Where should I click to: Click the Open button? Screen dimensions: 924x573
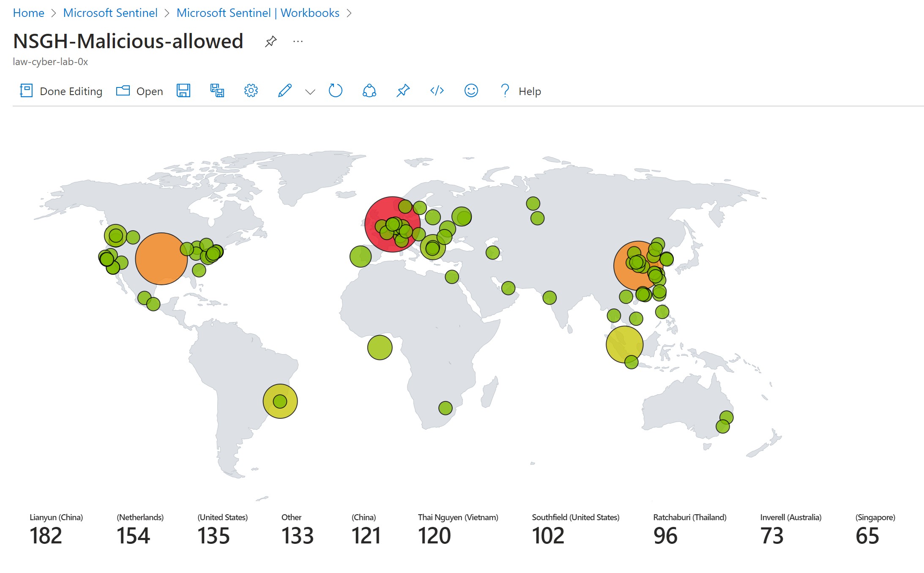(140, 91)
